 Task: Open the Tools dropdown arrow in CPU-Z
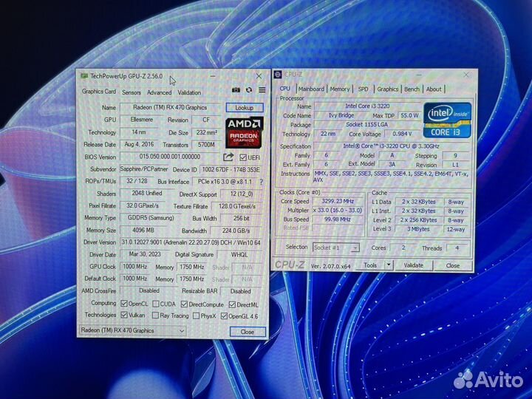click(x=389, y=265)
